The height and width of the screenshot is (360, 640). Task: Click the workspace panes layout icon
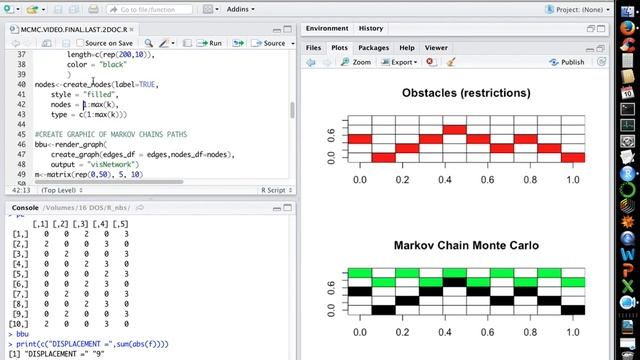click(x=208, y=9)
